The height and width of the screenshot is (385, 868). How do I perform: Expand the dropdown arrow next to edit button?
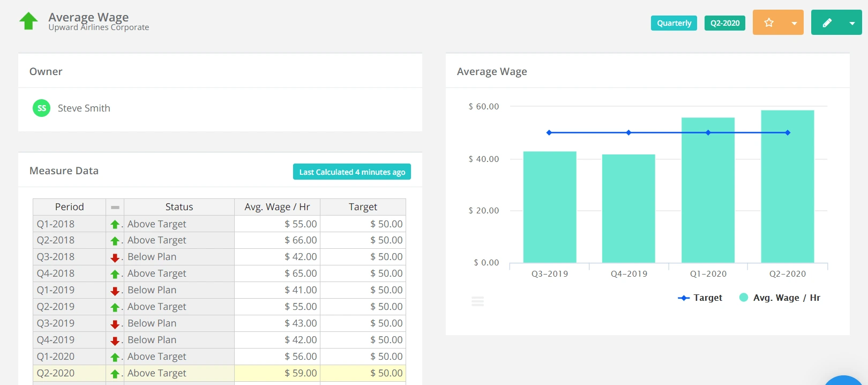tap(852, 23)
